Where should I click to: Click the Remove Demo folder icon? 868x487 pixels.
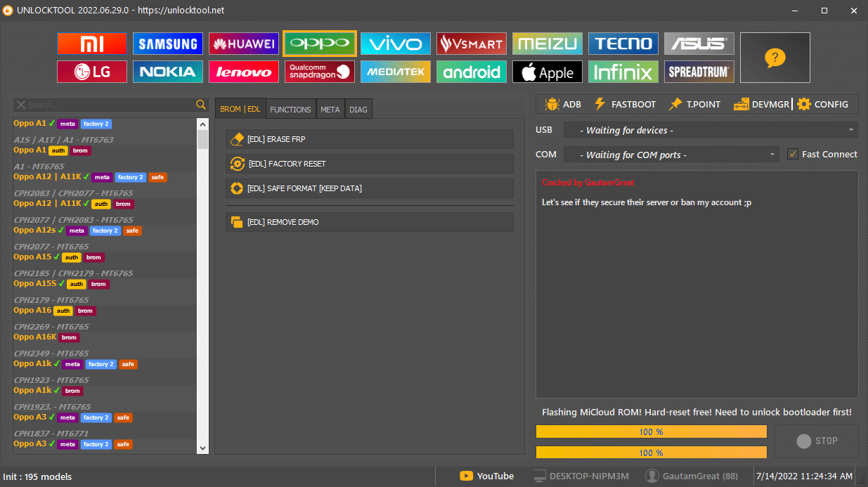click(x=237, y=221)
